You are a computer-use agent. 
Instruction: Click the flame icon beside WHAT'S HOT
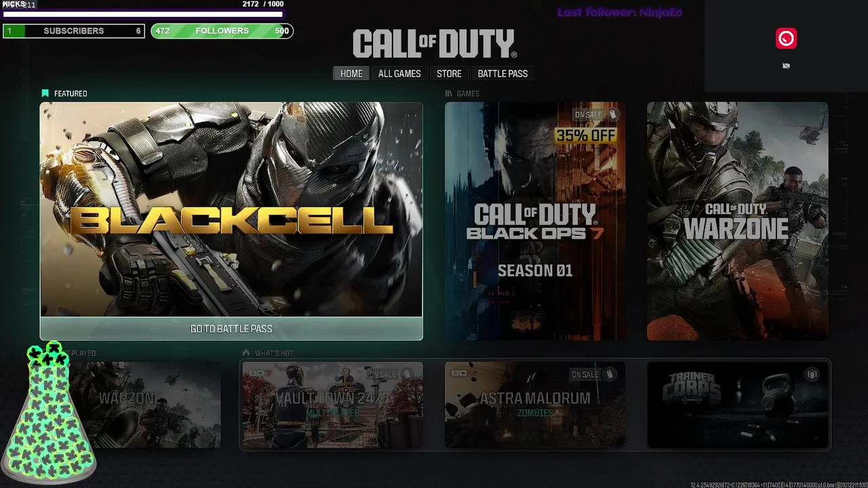coord(247,353)
